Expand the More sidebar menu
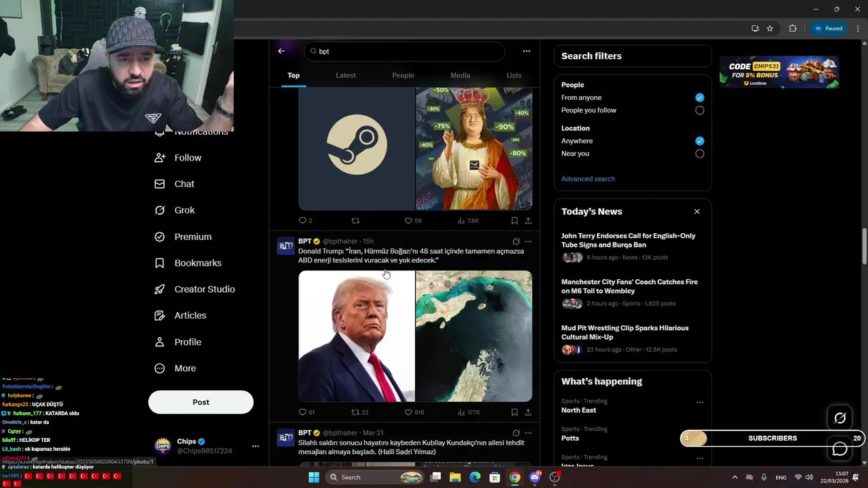The width and height of the screenshot is (868, 488). [176, 369]
